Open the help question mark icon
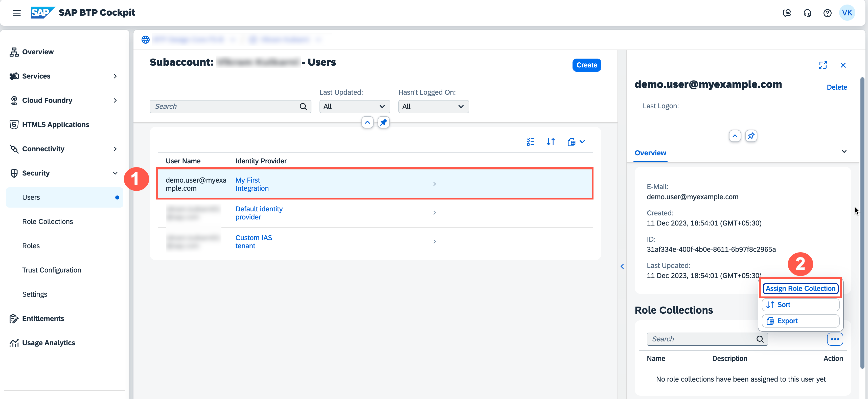The width and height of the screenshot is (868, 399). (827, 13)
